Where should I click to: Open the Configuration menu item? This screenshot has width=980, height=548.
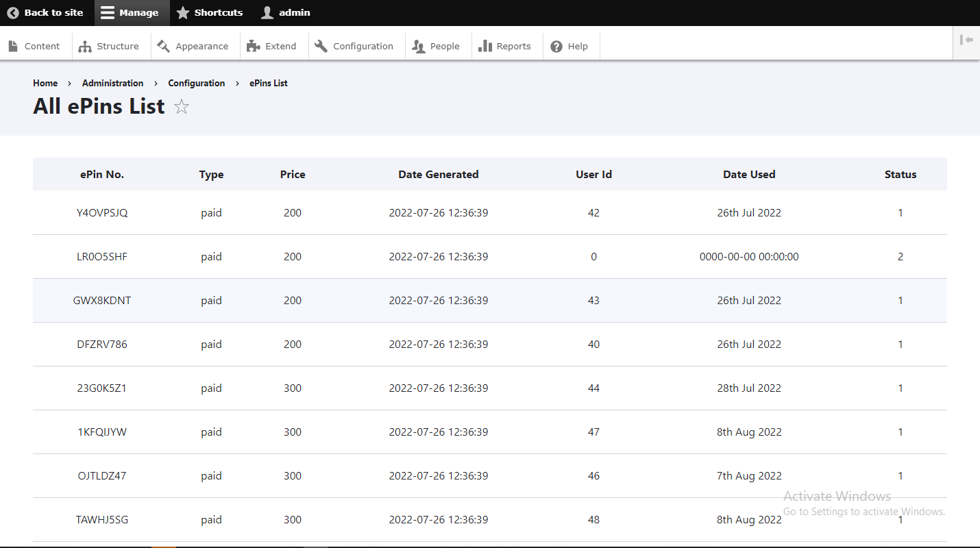point(354,47)
